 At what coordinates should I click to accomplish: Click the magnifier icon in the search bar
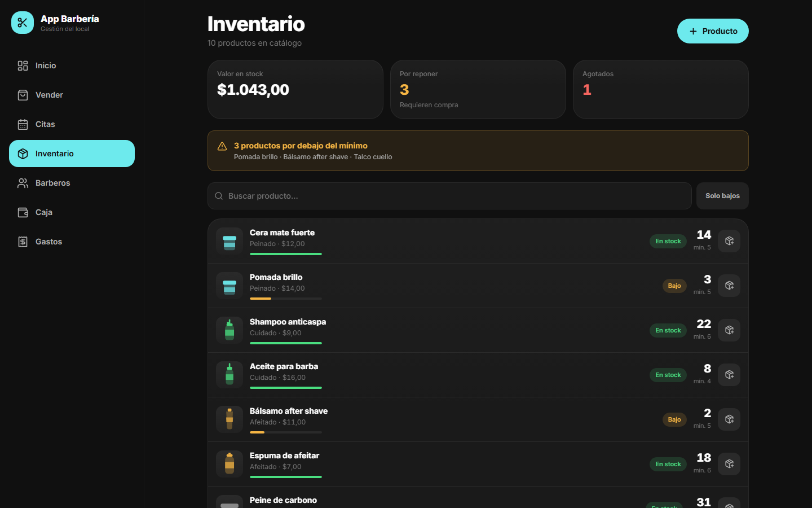pyautogui.click(x=219, y=196)
